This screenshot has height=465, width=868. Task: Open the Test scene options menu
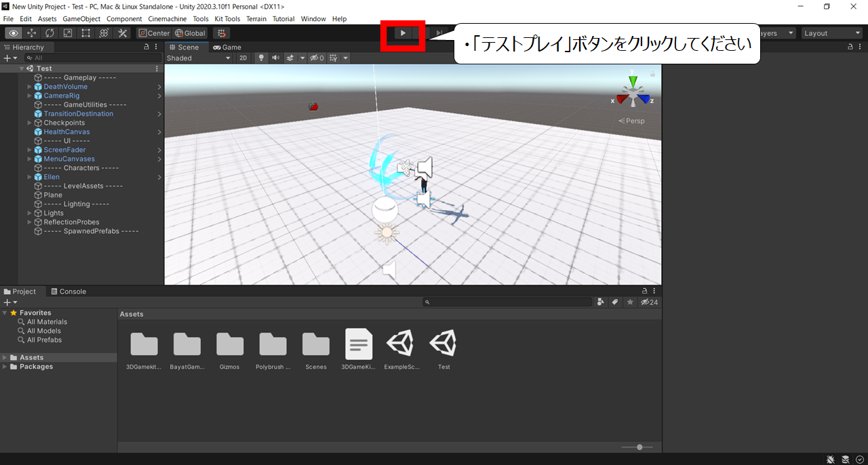coord(157,68)
